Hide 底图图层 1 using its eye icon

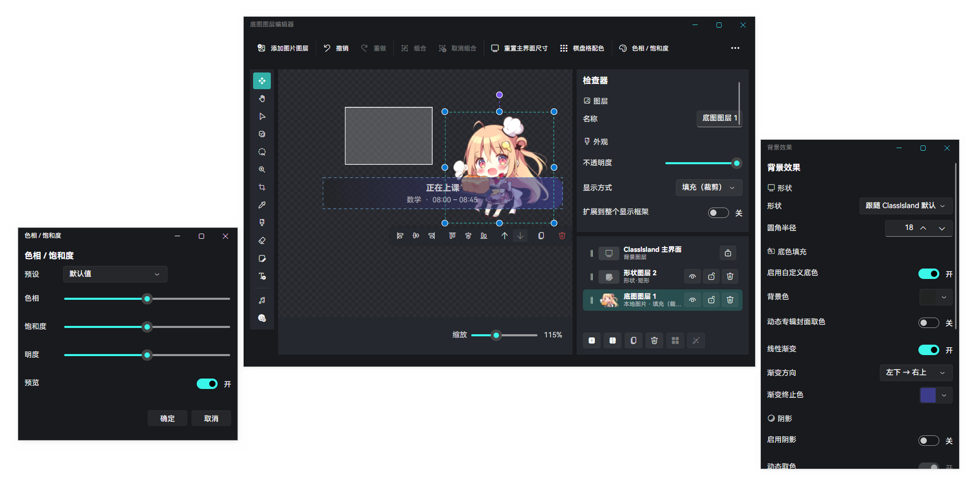pyautogui.click(x=692, y=300)
